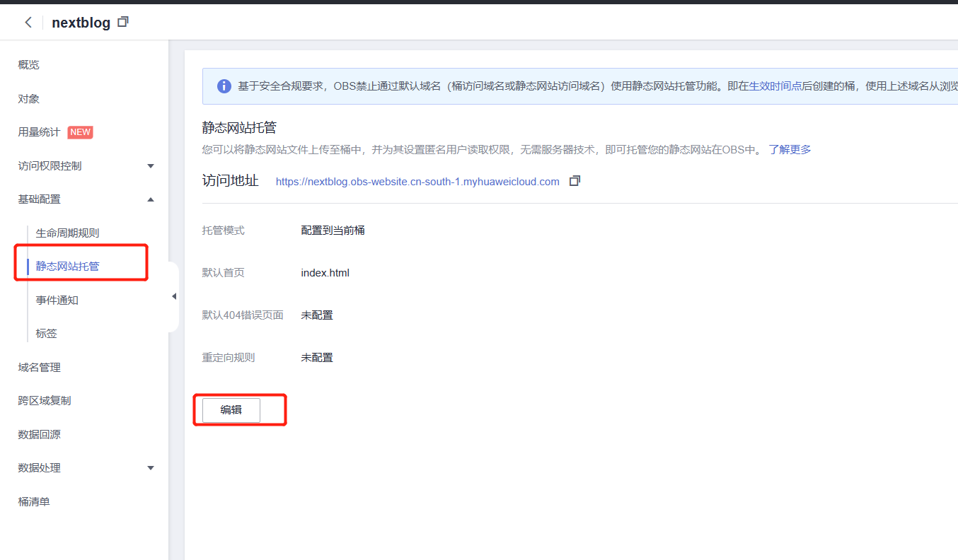The image size is (958, 560).
Task: Click the 配置到当前桶 hosting mode value
Action: pos(333,231)
